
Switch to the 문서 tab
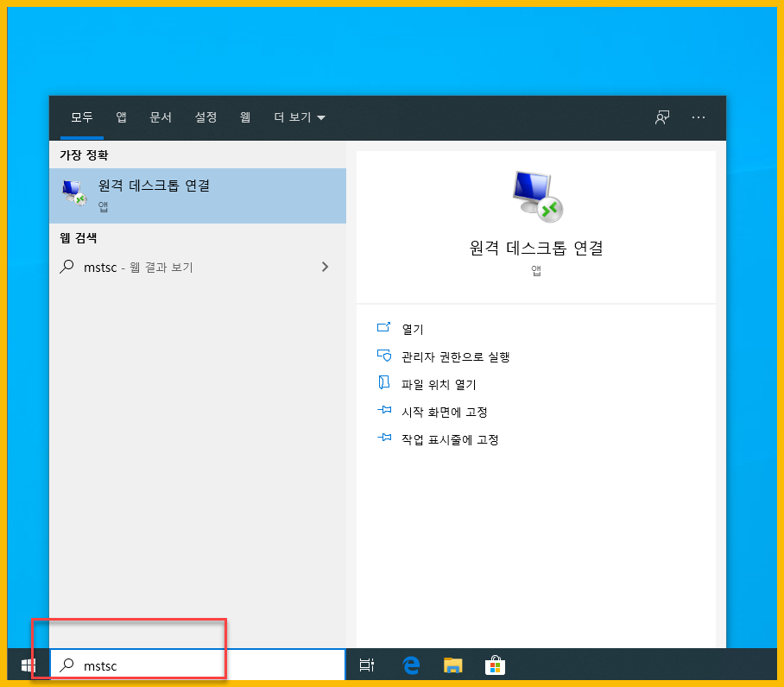point(161,117)
